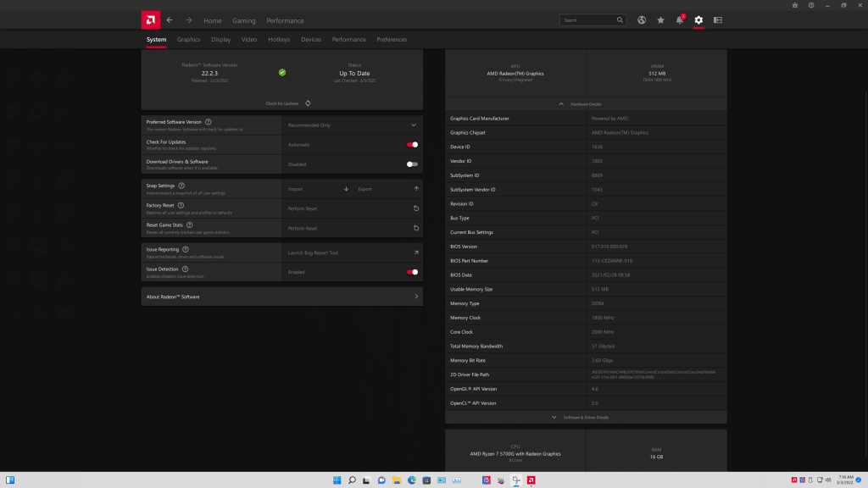
Task: Open notifications bell icon
Action: point(680,20)
